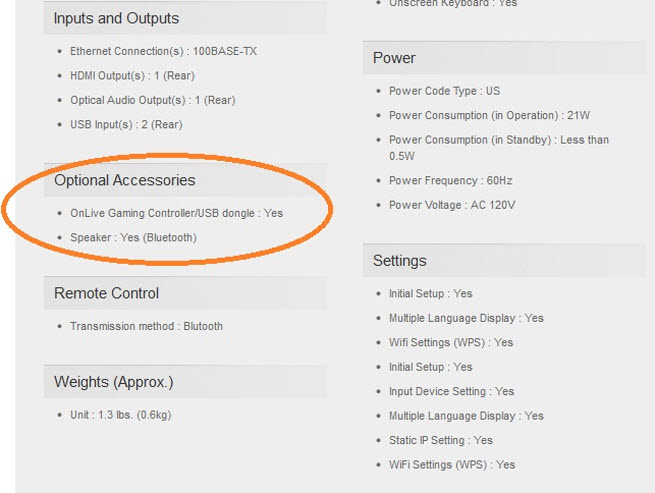Select the Input Device Setting entry
655x493 pixels.
(x=452, y=391)
